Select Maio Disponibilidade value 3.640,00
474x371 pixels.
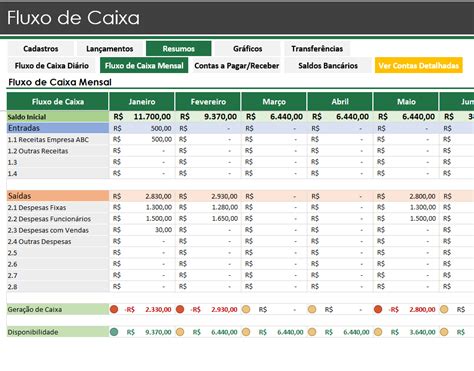(x=422, y=332)
